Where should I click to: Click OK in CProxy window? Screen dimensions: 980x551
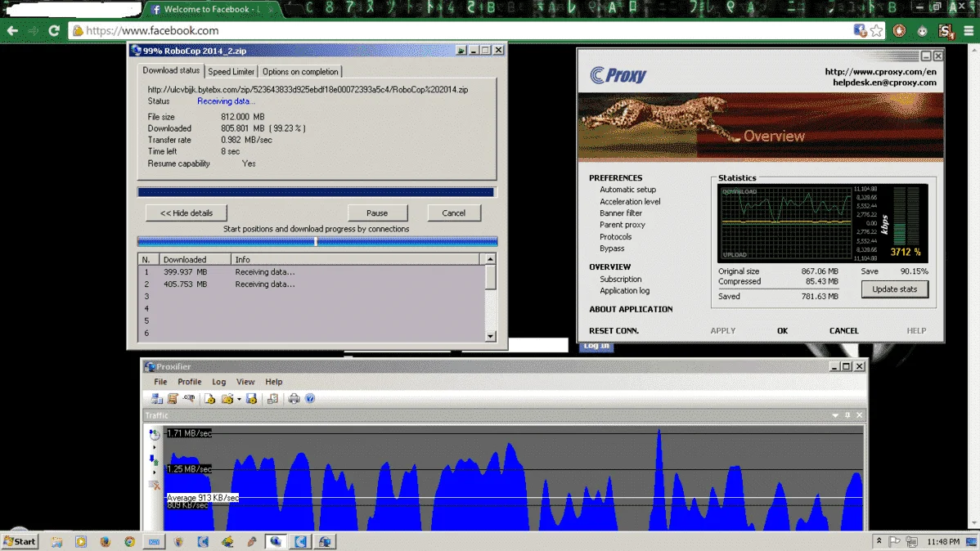coord(783,331)
